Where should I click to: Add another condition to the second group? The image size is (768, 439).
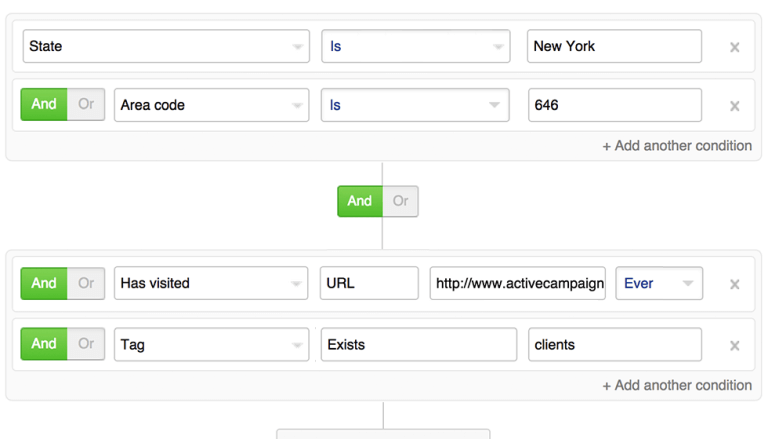click(x=677, y=385)
